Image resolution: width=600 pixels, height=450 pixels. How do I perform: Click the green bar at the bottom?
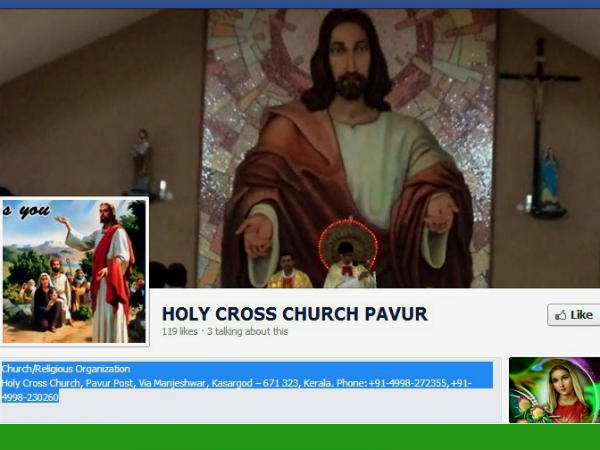[x=300, y=437]
